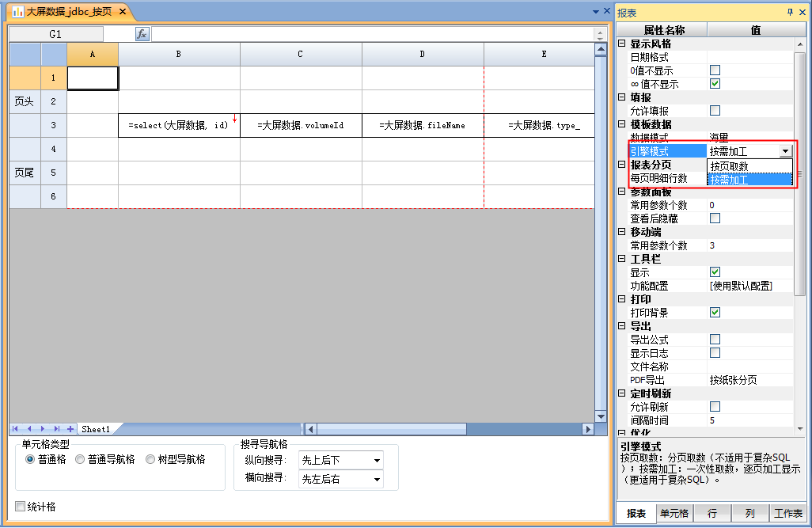Toggle the 打印背景 checkbox
Image resolution: width=812 pixels, height=528 pixels.
(715, 313)
